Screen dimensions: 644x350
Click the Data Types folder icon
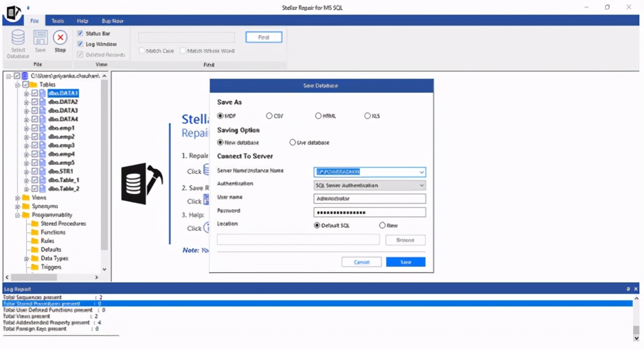(35, 259)
